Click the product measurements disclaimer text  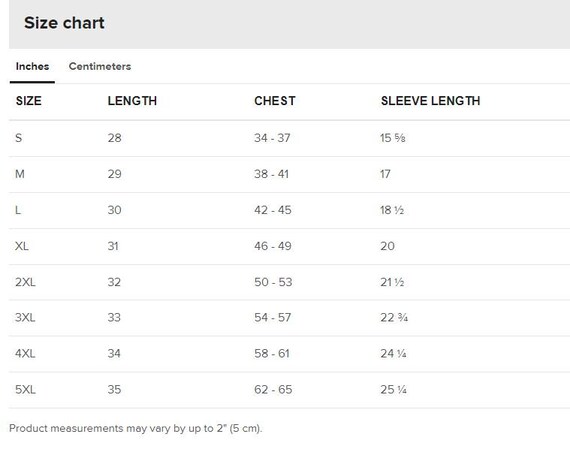[136, 428]
